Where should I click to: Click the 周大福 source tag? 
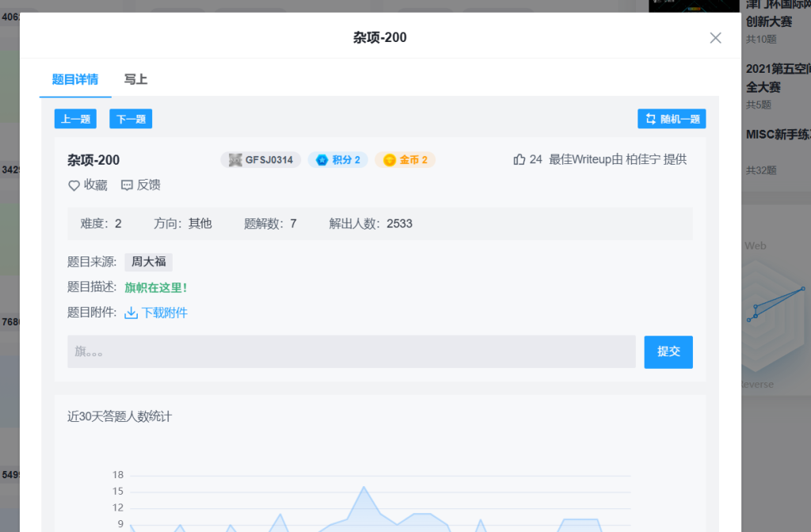click(148, 262)
